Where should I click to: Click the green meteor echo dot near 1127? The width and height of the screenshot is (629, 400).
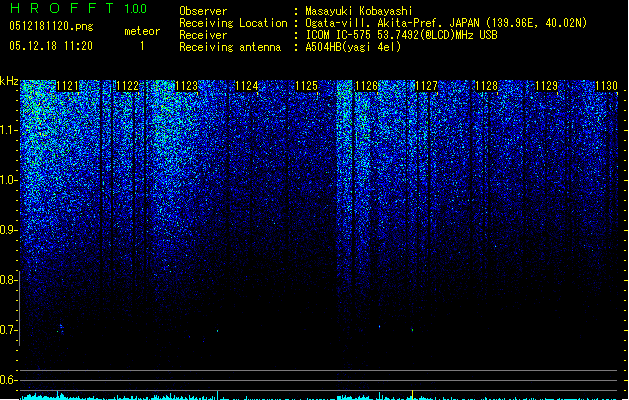pos(412,331)
